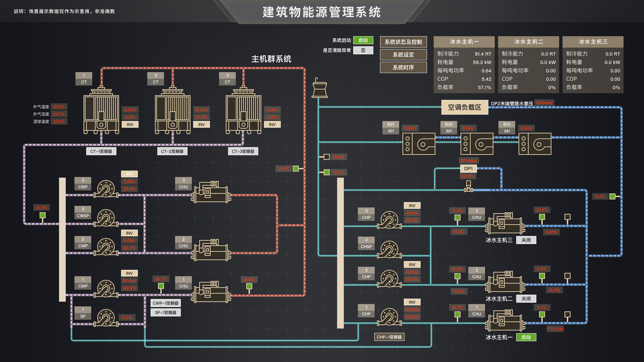Toggle 冰水主机一 启动 status button
The height and width of the screenshot is (362, 644).
(526, 337)
